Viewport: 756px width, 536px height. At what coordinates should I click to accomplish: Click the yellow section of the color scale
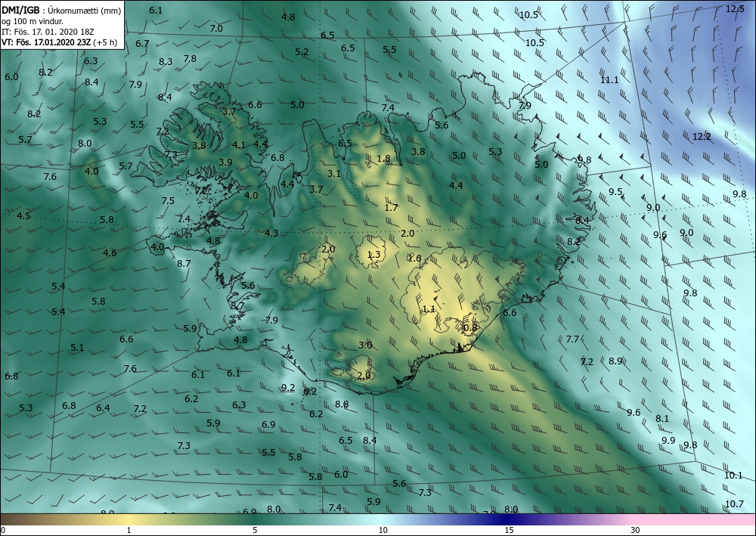click(x=129, y=519)
